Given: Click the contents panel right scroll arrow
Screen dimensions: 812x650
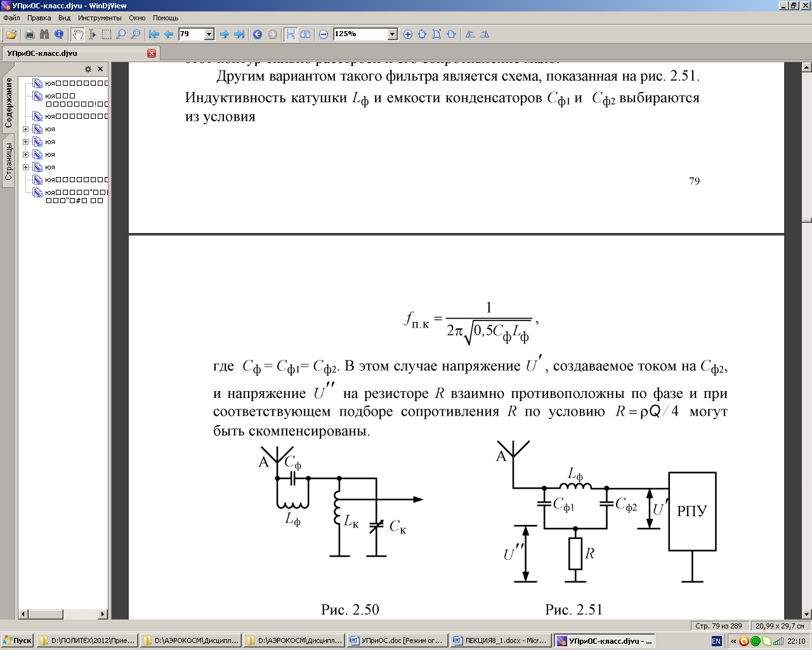Looking at the screenshot, I should tap(103, 614).
